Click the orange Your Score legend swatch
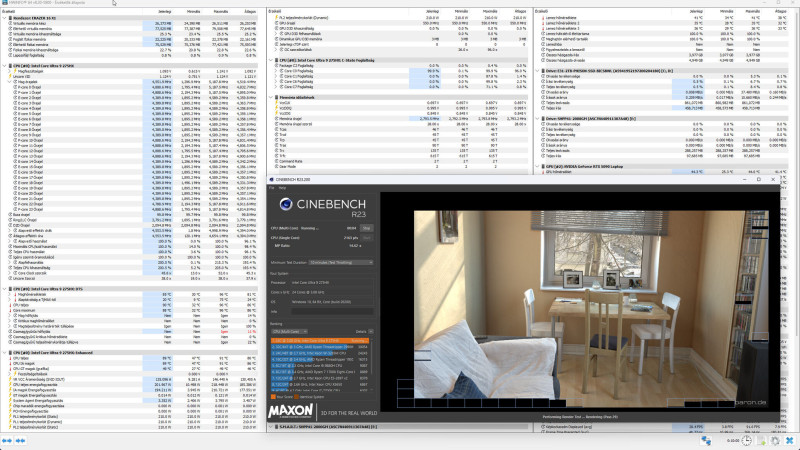The image size is (800, 450). [x=273, y=396]
